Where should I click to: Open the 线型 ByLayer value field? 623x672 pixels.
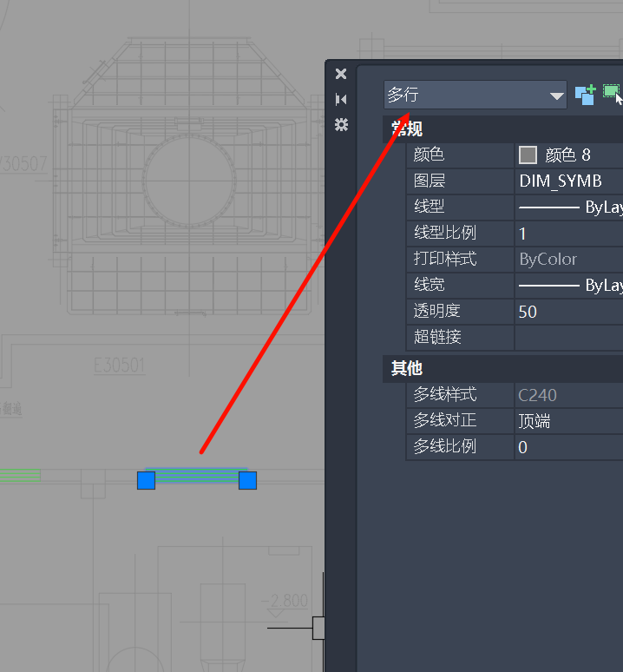568,208
